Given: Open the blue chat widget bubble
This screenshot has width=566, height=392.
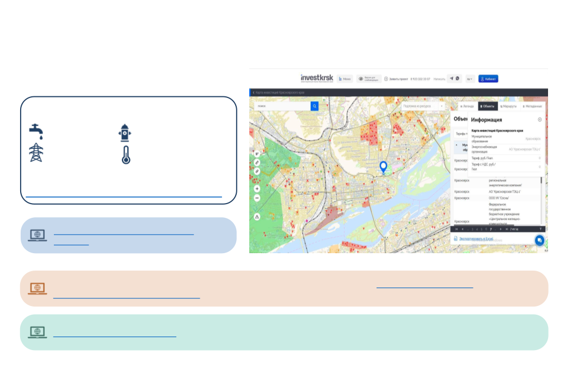Looking at the screenshot, I should [539, 240].
